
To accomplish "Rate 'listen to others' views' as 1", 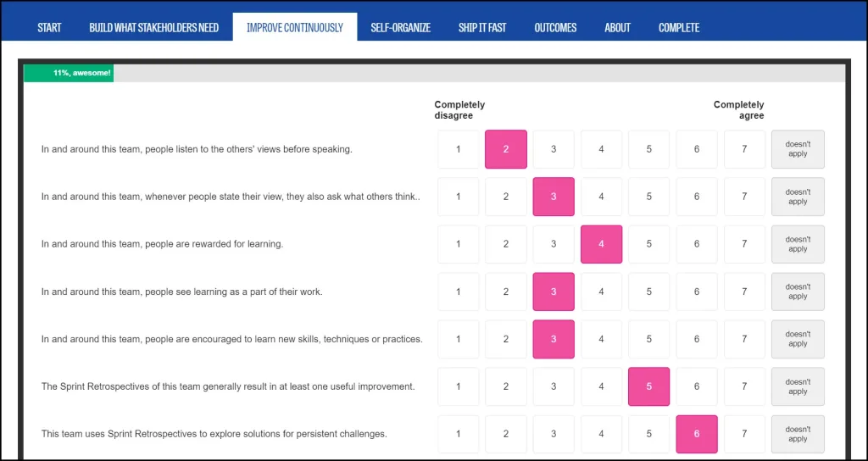I will 459,149.
